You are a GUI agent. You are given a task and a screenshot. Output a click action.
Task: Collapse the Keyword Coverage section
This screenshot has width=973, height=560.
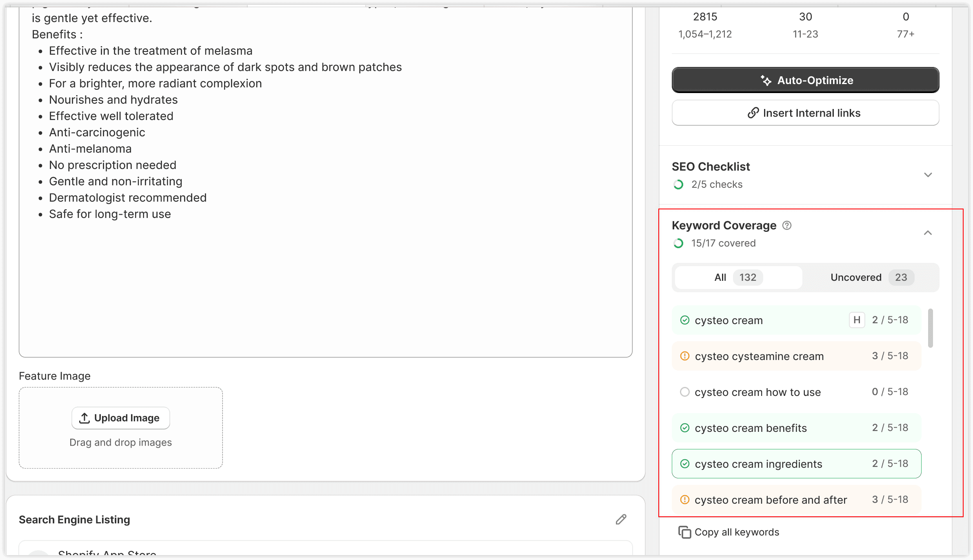(x=928, y=233)
